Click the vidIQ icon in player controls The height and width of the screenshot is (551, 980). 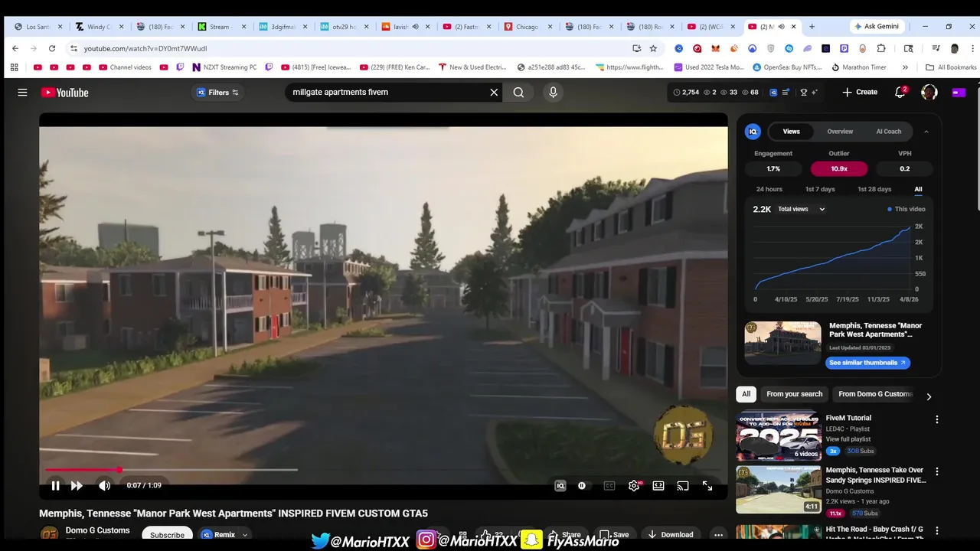[560, 485]
